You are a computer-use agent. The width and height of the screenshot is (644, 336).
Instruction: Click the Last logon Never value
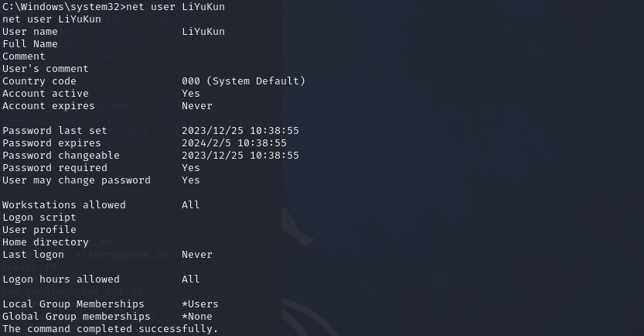click(197, 255)
